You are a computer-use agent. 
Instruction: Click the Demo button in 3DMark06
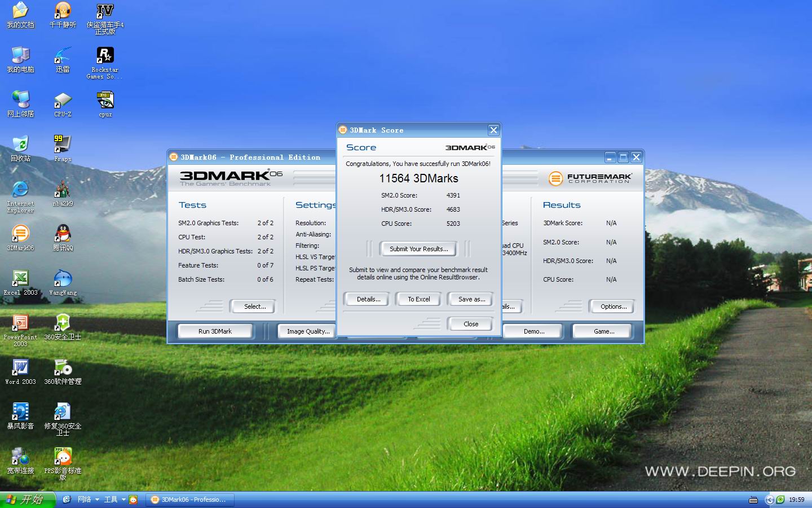[x=533, y=331]
